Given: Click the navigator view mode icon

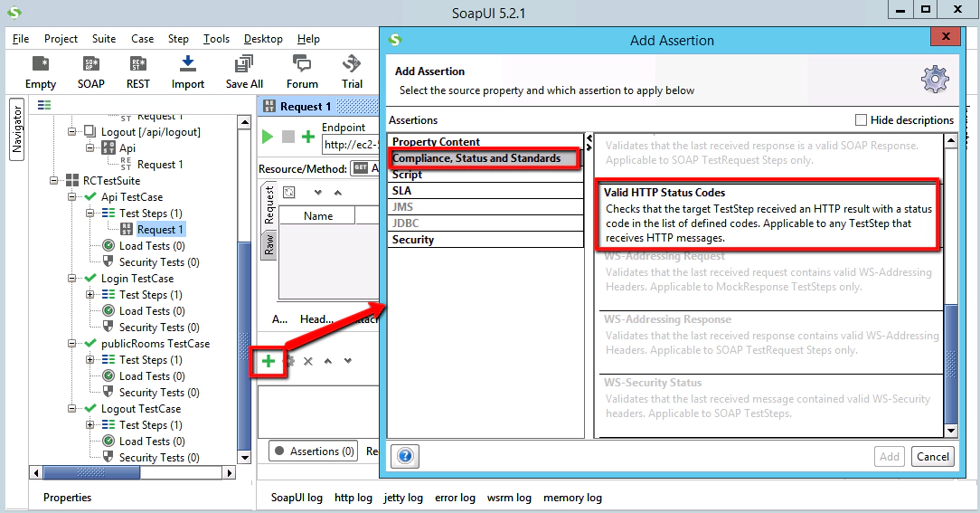Looking at the screenshot, I should point(44,105).
